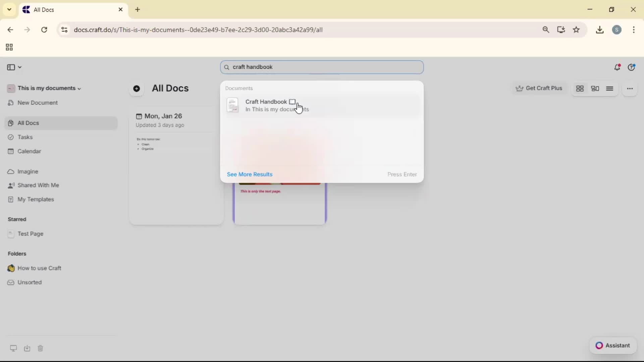Open the three-dot options menu
This screenshot has height=362, width=644.
pyautogui.click(x=630, y=88)
